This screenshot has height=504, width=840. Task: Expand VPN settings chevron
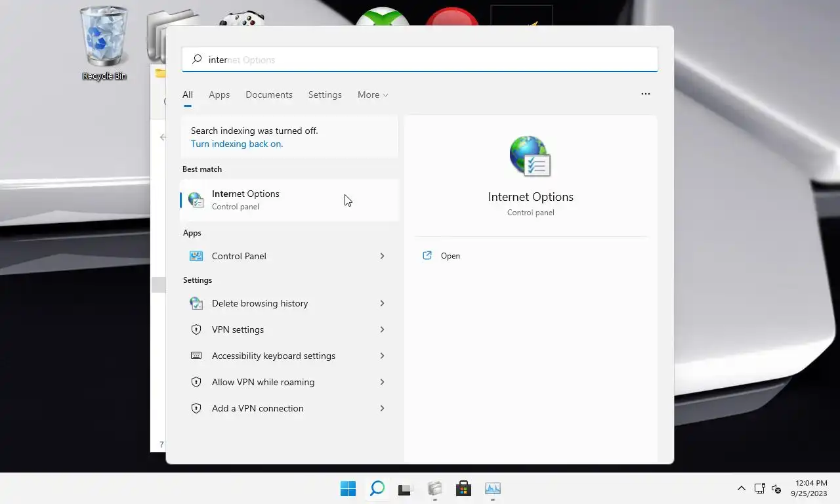(382, 329)
